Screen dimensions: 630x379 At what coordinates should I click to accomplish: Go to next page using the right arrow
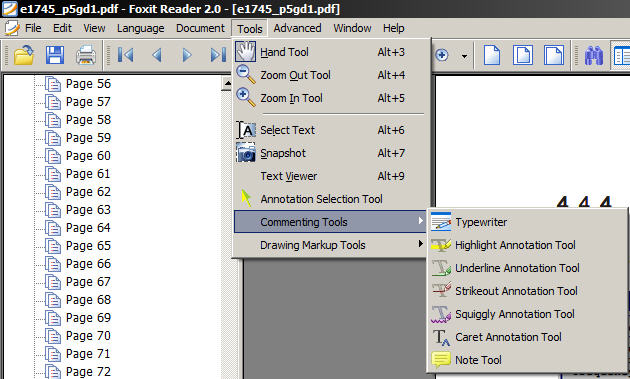(187, 55)
